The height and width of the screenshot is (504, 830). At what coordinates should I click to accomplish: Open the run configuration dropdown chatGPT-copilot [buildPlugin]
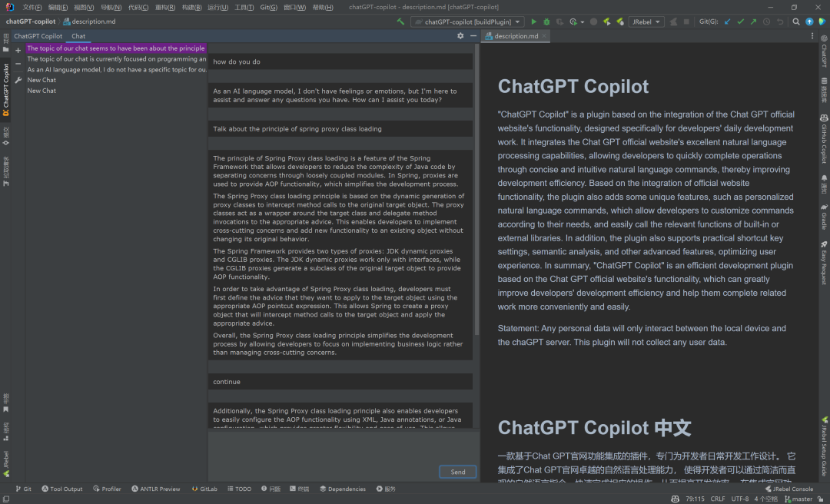point(469,22)
